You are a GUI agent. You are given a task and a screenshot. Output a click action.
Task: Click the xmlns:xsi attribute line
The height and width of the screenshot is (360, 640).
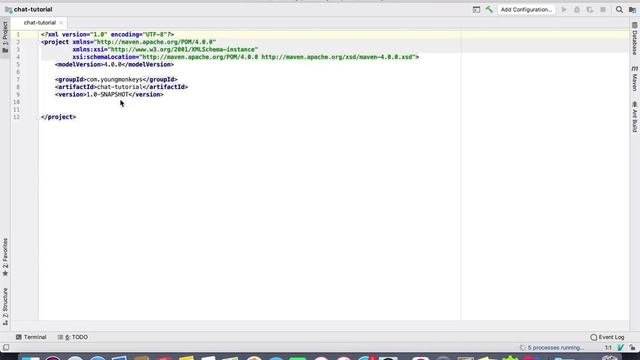point(165,49)
